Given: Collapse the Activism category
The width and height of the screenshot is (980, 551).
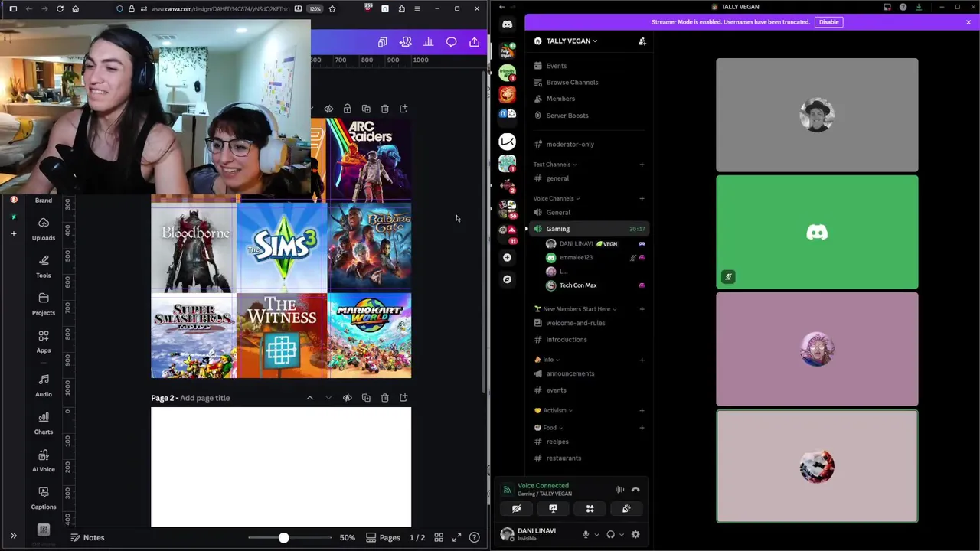Looking at the screenshot, I should (x=553, y=411).
